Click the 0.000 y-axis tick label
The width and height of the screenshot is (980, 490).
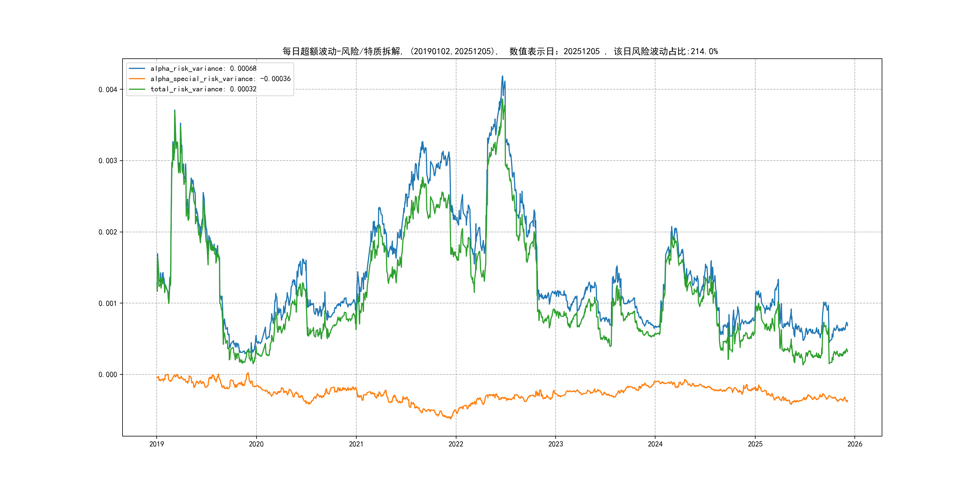(108, 375)
